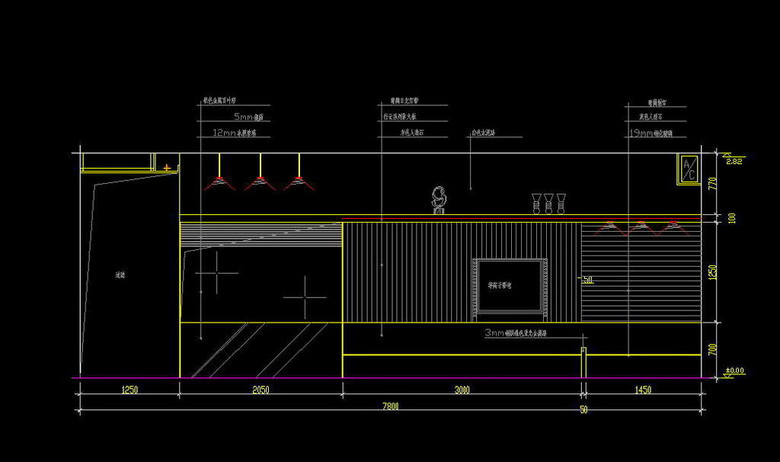Viewport: 780px width, 462px height.
Task: Click the 7800 overall dimension text
Action: pos(390,406)
